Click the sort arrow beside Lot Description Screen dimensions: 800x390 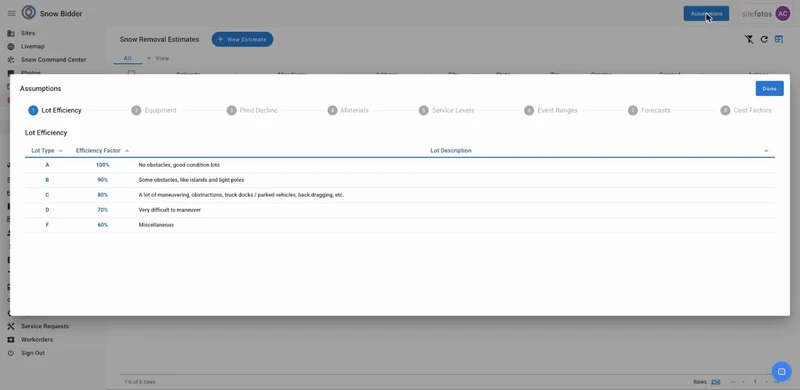pyautogui.click(x=766, y=151)
